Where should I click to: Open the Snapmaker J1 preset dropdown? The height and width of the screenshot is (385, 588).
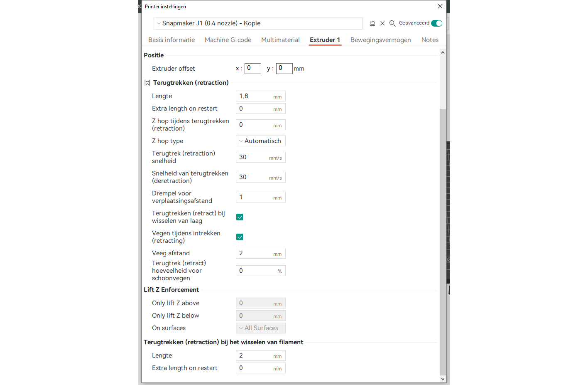(x=257, y=23)
